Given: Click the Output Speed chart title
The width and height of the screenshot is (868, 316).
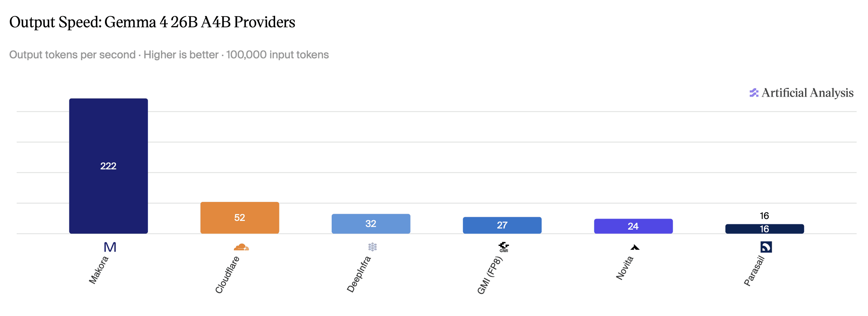Looking at the screenshot, I should [152, 22].
